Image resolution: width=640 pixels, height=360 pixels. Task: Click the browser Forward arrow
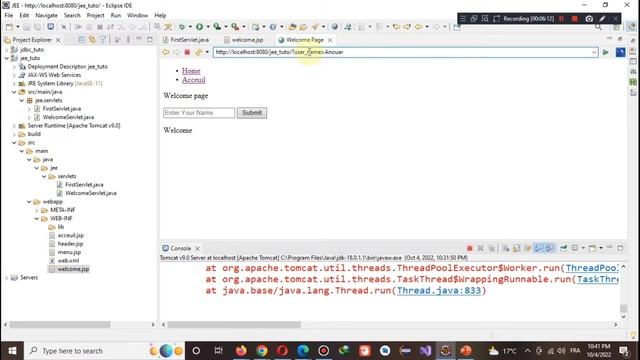176,52
